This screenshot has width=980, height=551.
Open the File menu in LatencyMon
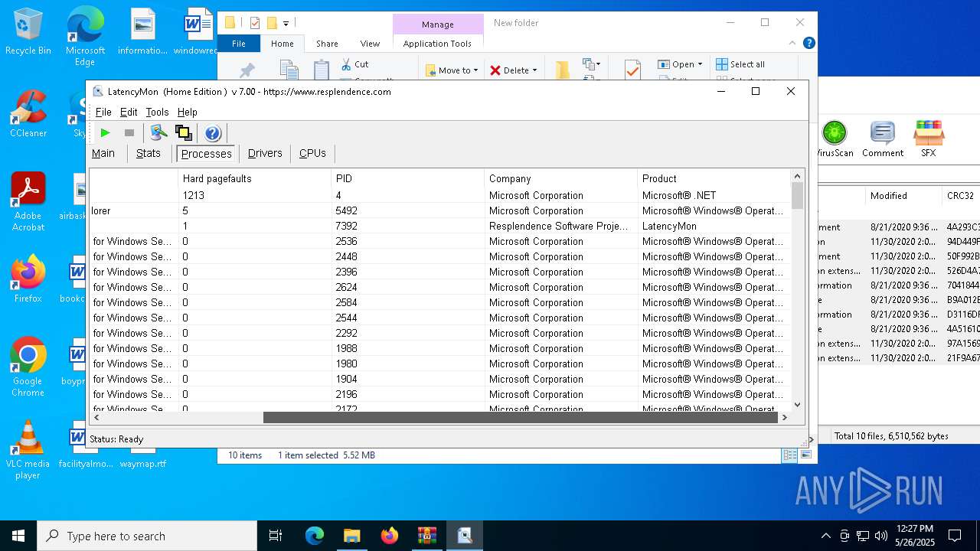pyautogui.click(x=103, y=112)
